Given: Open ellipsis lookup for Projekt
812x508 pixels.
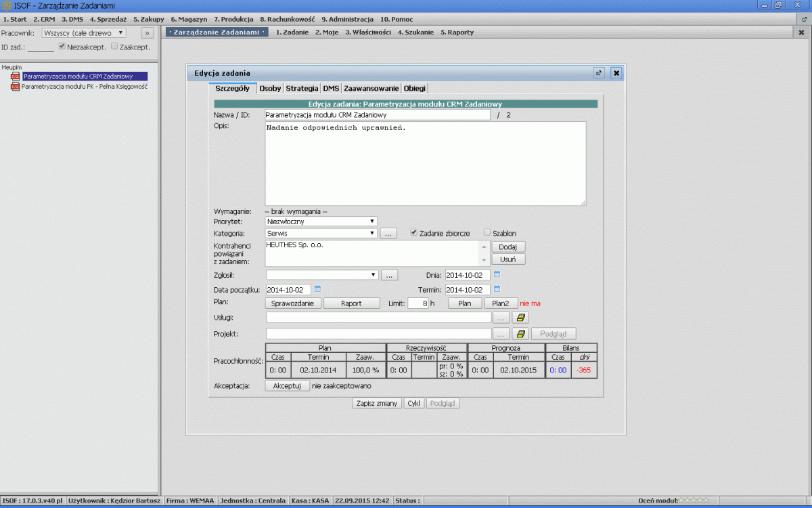Looking at the screenshot, I should point(501,334).
